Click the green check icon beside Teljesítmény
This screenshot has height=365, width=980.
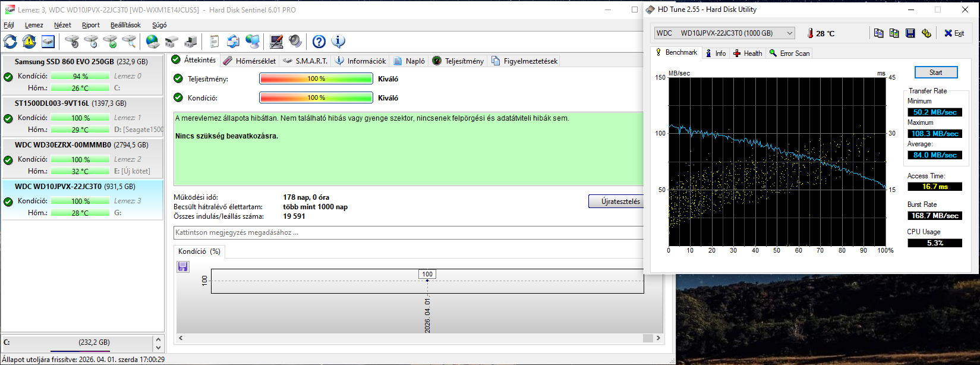tap(178, 78)
